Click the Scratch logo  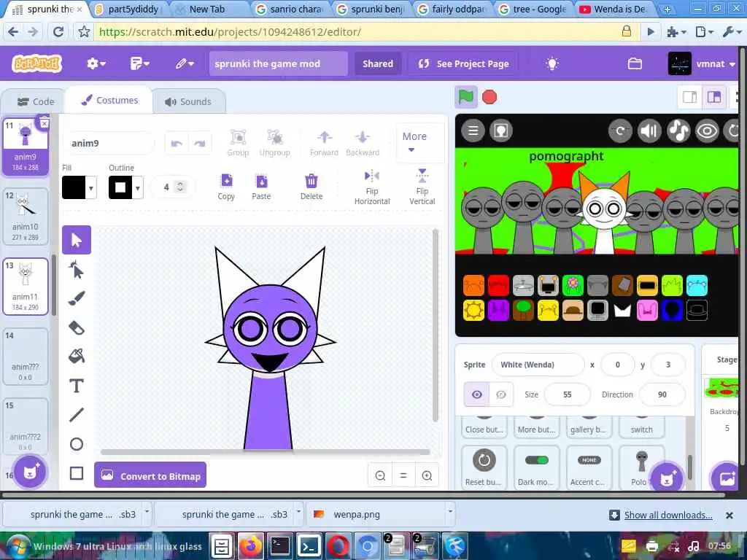(37, 63)
